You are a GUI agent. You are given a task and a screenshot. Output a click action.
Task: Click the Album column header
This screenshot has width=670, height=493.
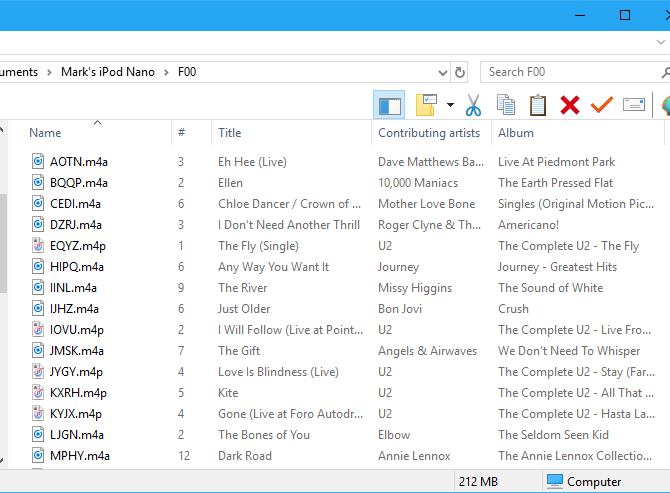click(x=516, y=133)
